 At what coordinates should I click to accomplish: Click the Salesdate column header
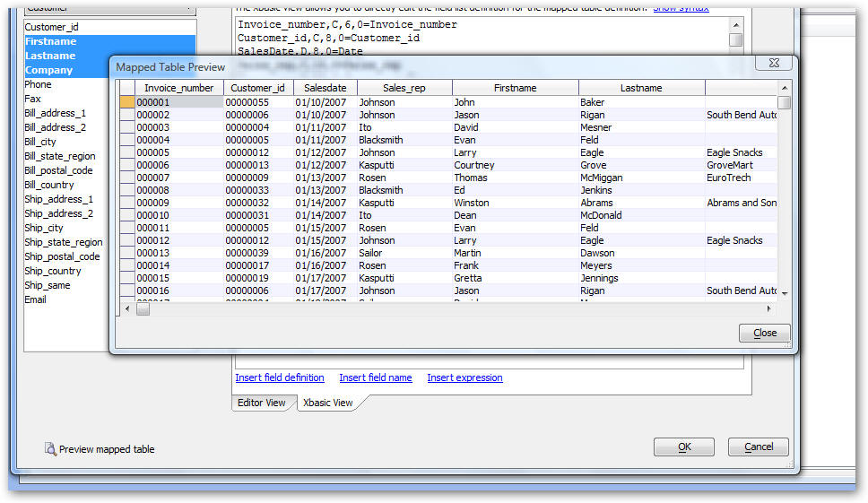click(x=325, y=88)
